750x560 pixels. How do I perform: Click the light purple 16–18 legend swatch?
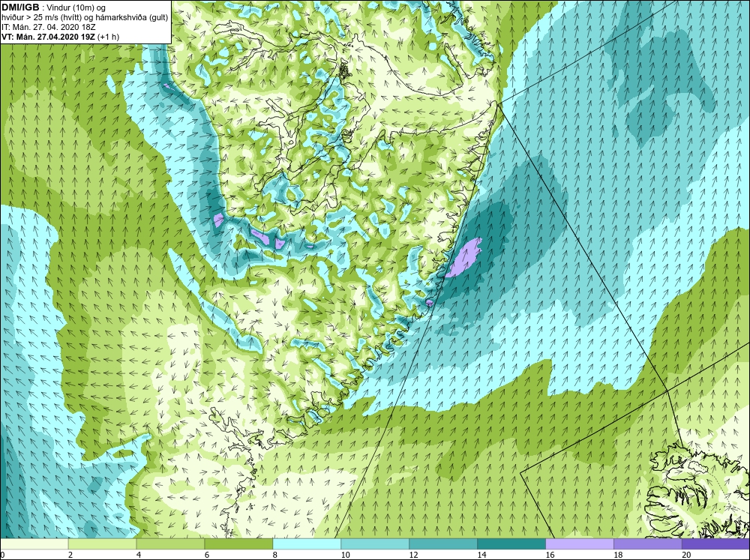click(x=579, y=544)
